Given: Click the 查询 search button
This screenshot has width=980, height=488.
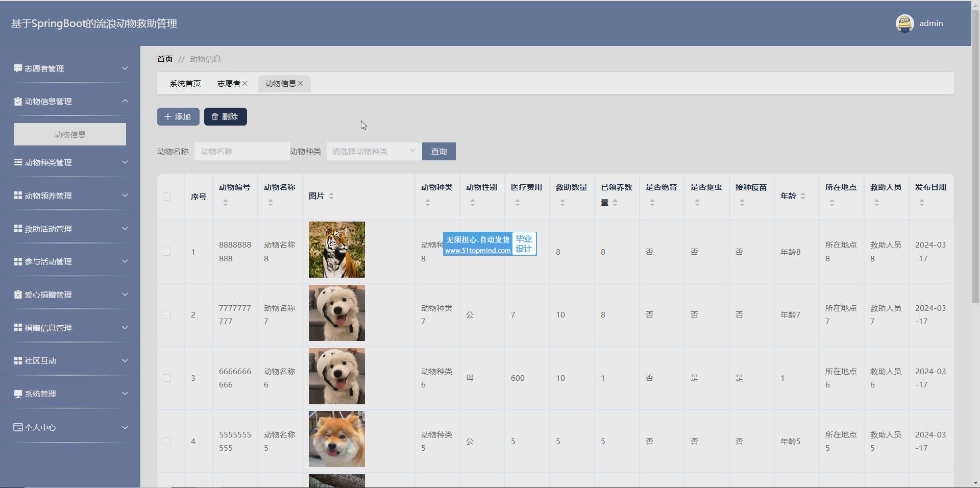Looking at the screenshot, I should 439,151.
